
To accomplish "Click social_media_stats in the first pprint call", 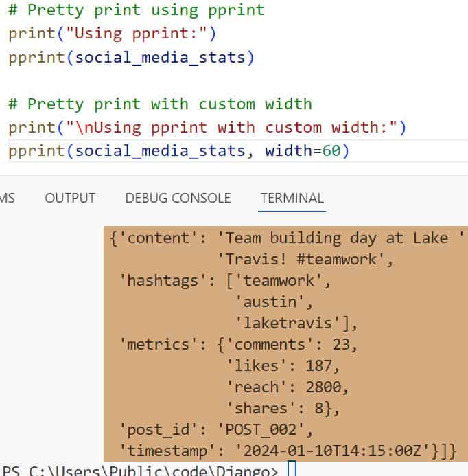I will (160, 57).
